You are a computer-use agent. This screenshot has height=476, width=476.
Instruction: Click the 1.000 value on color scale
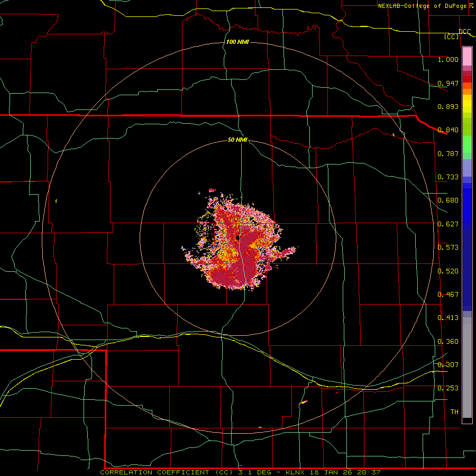[448, 59]
